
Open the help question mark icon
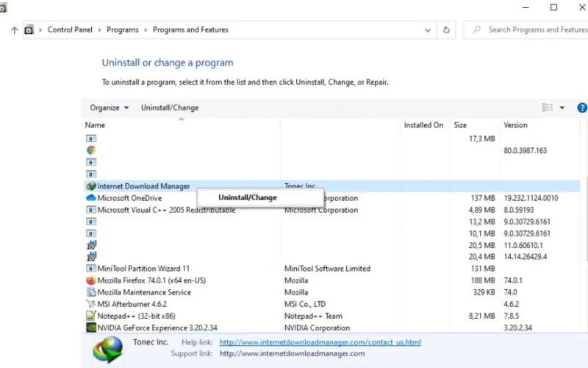582,107
